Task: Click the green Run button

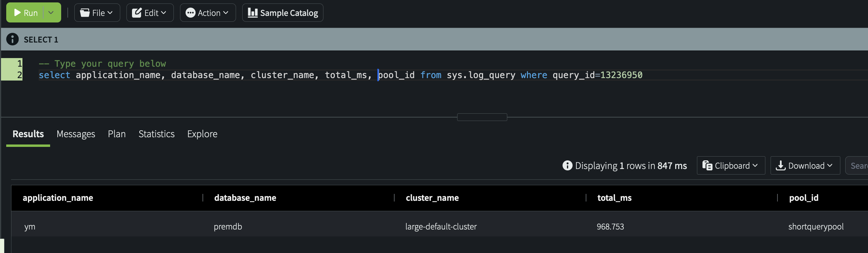Action: click(x=26, y=13)
